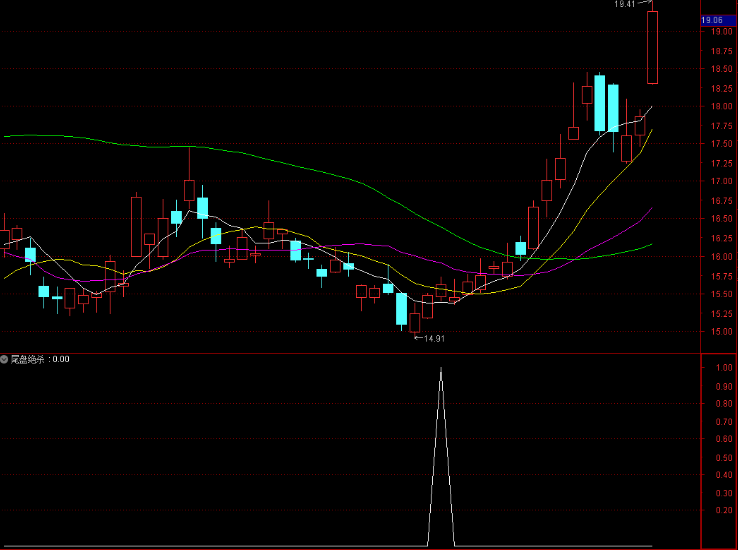Click the 19.41 high price label
Image resolution: width=738 pixels, height=550 pixels.
pos(625,4)
